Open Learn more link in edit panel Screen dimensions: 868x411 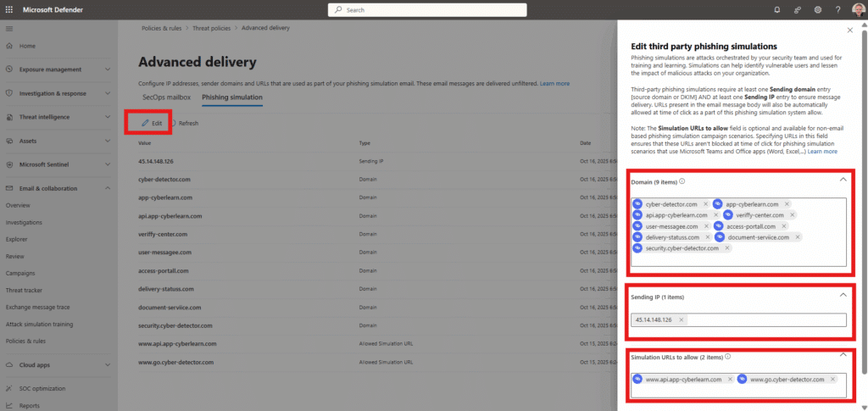point(822,152)
